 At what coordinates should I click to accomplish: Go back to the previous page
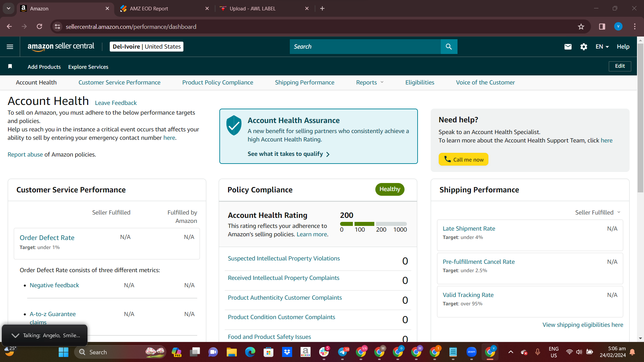[x=9, y=26]
